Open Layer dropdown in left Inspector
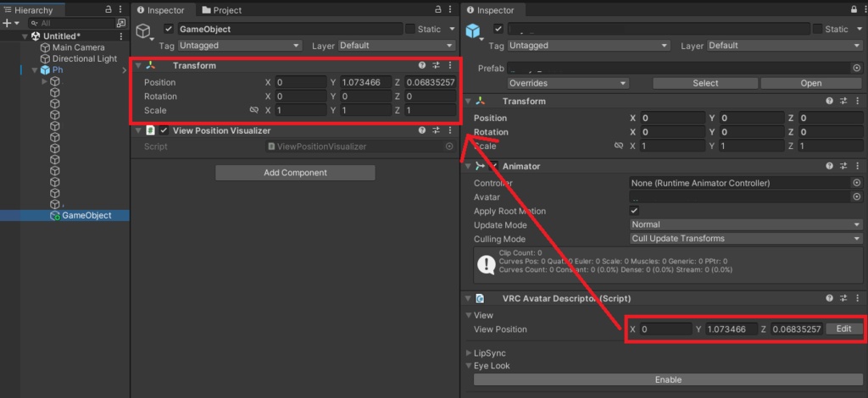This screenshot has height=398, width=868. [397, 46]
